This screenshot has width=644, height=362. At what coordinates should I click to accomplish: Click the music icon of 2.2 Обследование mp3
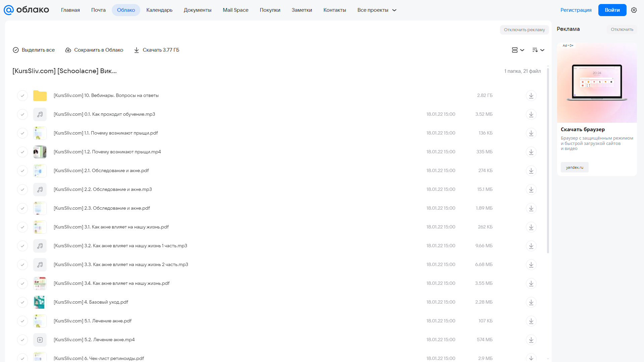(x=40, y=190)
